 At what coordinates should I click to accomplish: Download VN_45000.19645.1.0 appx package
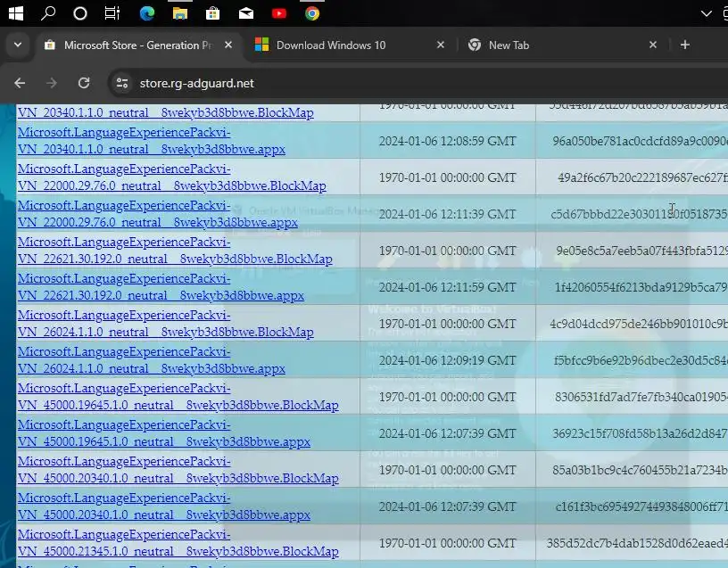[164, 433]
